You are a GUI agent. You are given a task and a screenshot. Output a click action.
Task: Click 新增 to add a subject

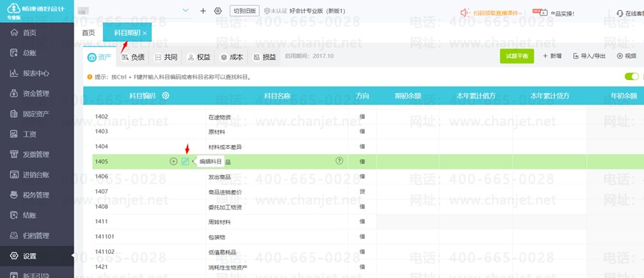tap(552, 56)
